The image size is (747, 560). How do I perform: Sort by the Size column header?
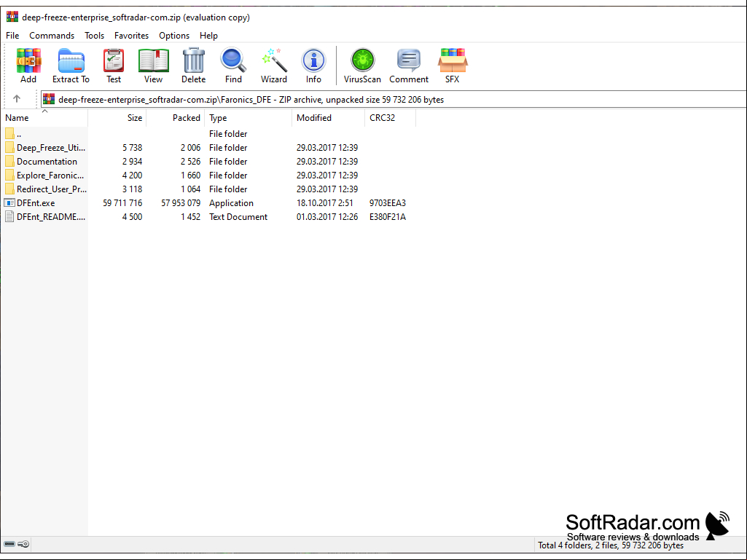coord(117,118)
